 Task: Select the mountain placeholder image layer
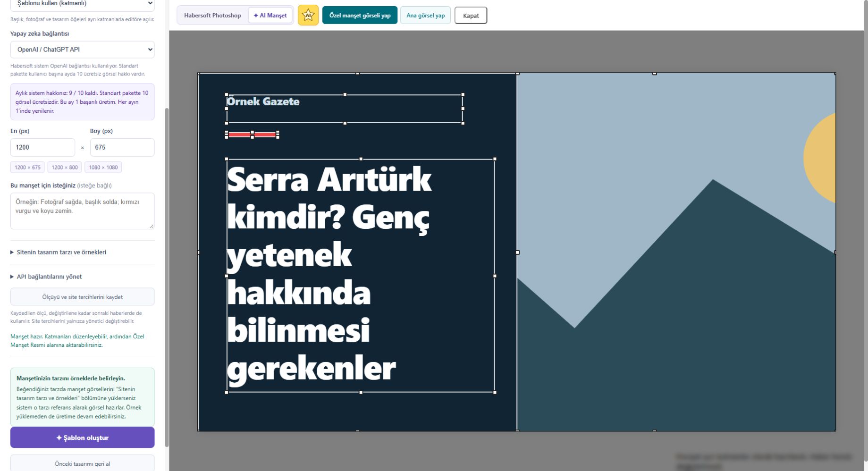[x=676, y=252]
